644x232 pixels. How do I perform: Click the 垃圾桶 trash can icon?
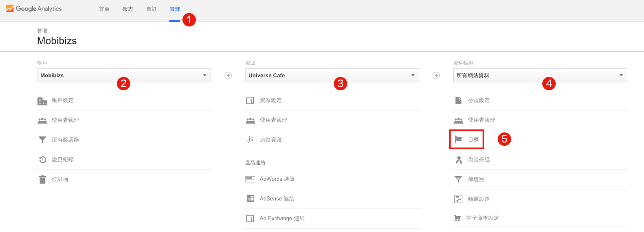coord(42,179)
